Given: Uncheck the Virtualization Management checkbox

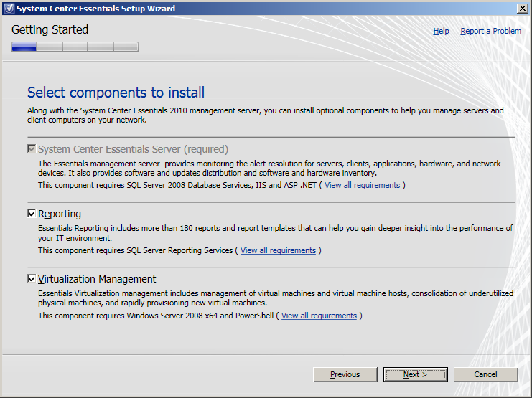Looking at the screenshot, I should (x=32, y=279).
